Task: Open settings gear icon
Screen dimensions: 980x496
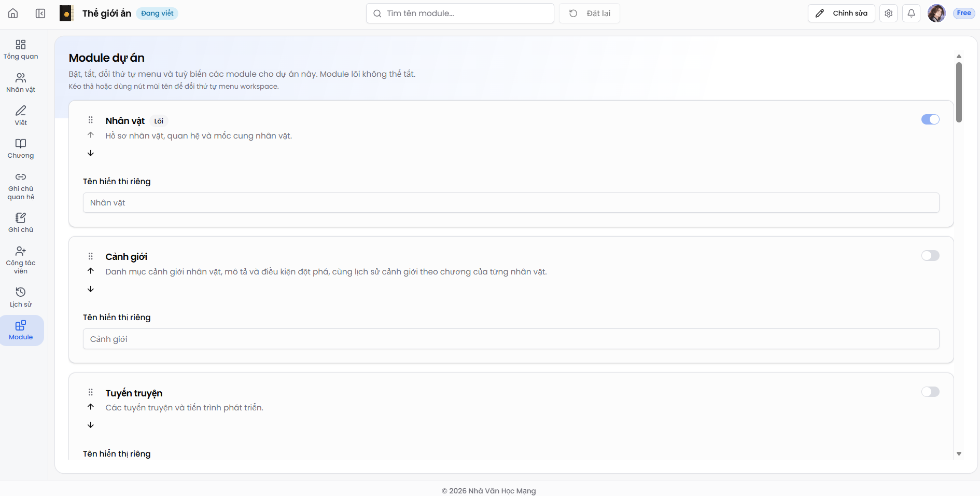Action: tap(889, 13)
